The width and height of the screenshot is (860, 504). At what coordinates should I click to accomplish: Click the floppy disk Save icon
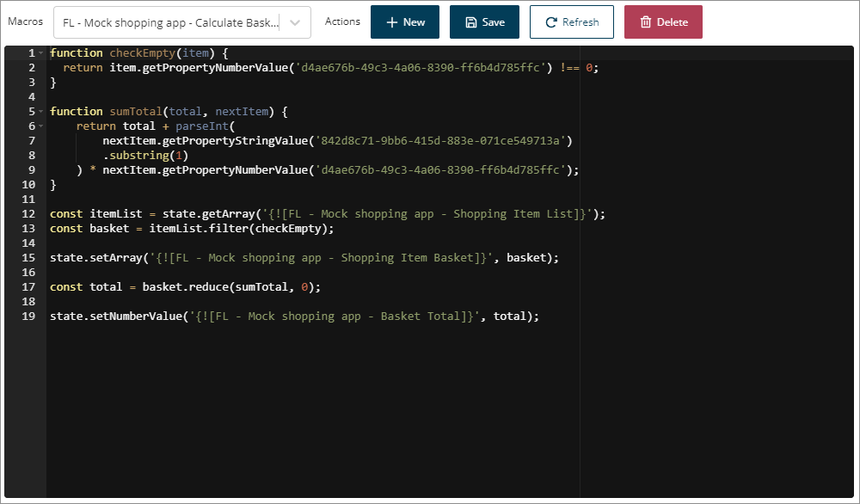click(x=470, y=22)
